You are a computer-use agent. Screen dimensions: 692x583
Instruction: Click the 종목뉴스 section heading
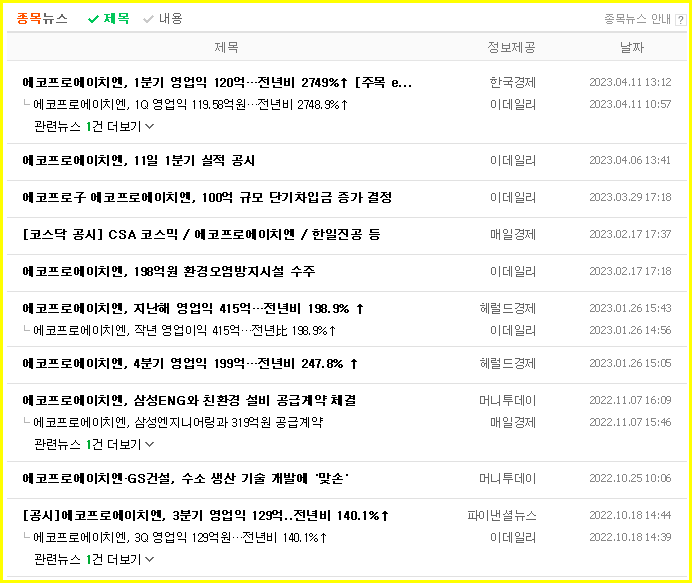(x=42, y=19)
